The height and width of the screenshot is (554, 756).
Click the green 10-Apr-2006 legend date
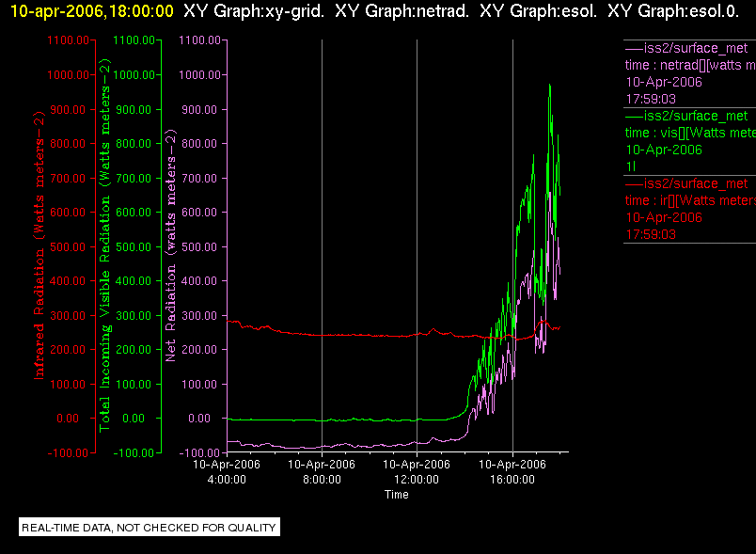coord(664,150)
